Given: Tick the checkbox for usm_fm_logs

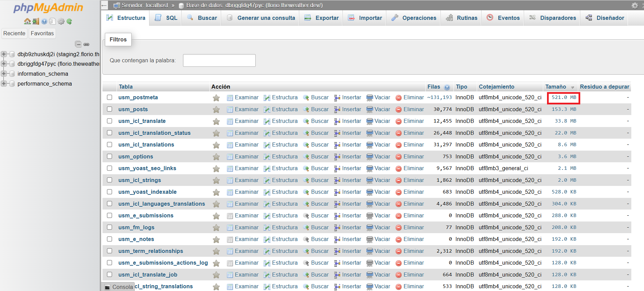Looking at the screenshot, I should tap(109, 227).
